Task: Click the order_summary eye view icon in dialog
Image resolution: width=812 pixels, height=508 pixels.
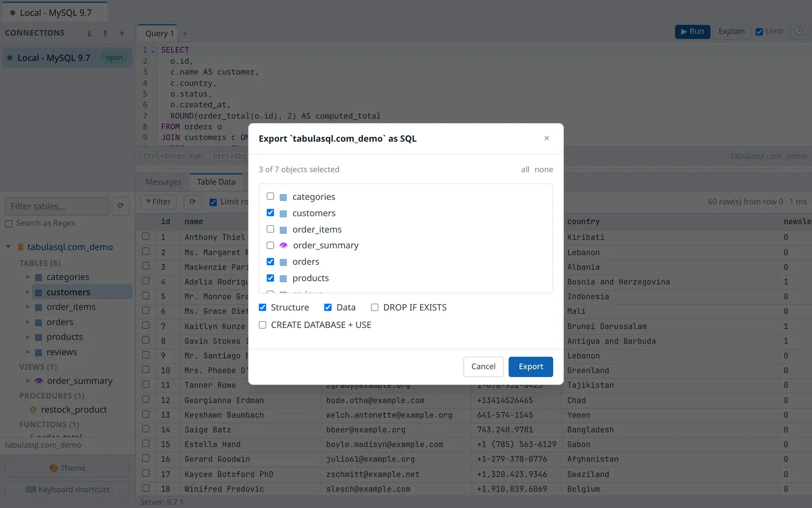Action: pos(284,246)
